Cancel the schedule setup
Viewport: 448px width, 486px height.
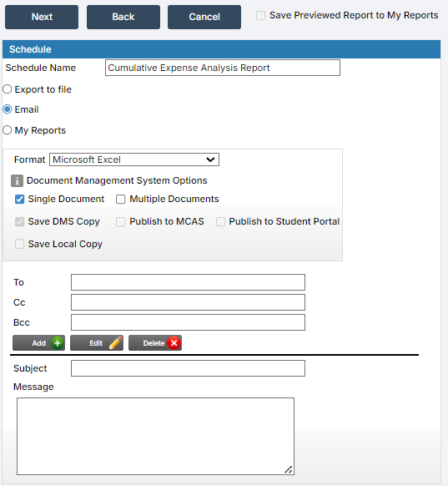204,17
